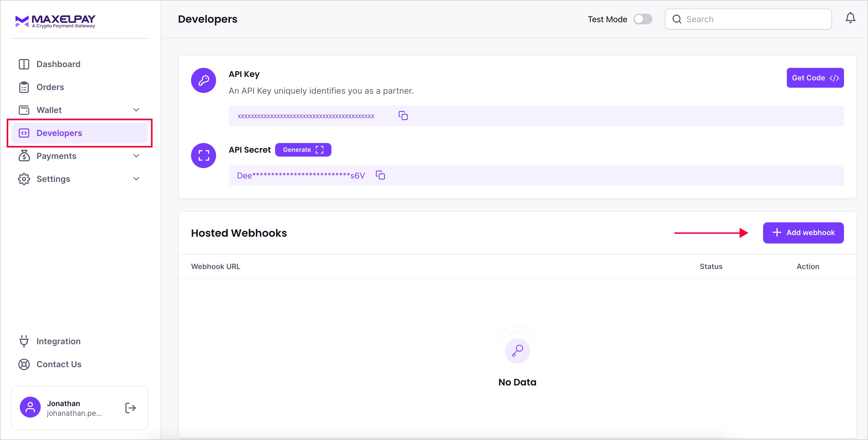Open the Dashboard menu item
The image size is (868, 440).
pyautogui.click(x=58, y=64)
